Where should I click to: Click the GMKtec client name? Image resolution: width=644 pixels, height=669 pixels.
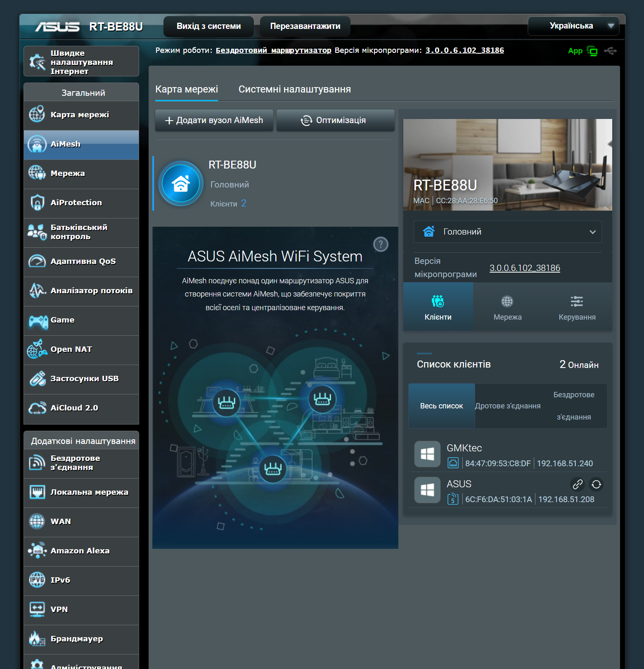click(464, 448)
